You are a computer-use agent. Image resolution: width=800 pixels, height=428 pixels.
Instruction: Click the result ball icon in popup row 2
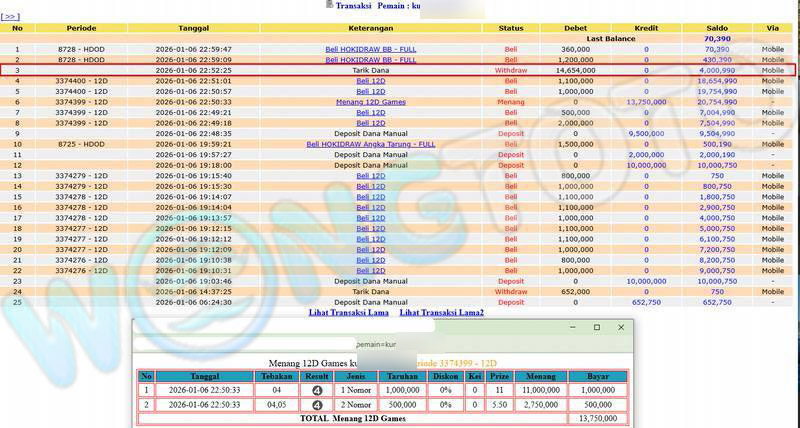coord(316,404)
